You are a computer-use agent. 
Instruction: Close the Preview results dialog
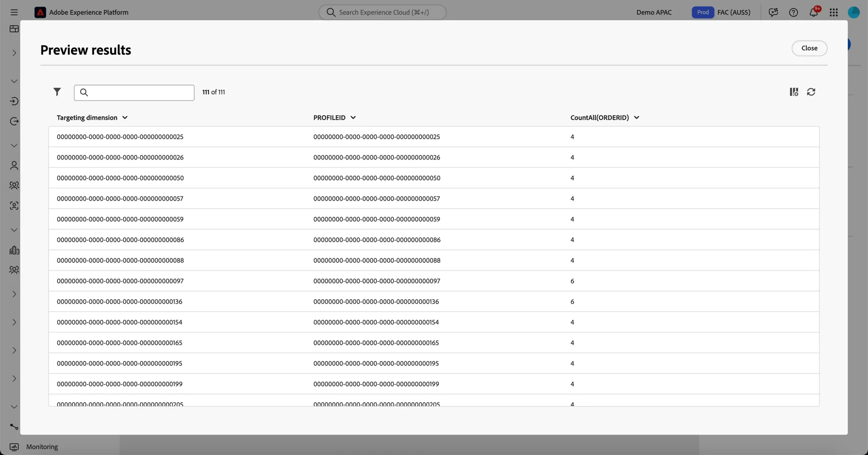pos(809,48)
